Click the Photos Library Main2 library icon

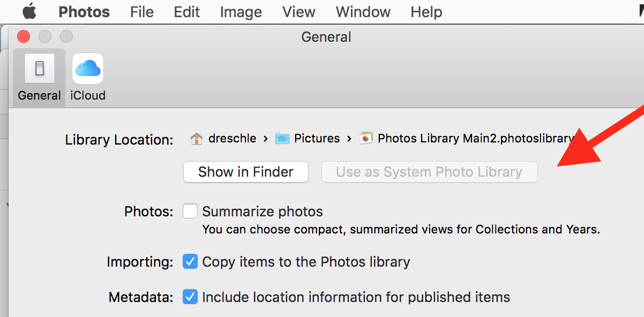tap(366, 139)
